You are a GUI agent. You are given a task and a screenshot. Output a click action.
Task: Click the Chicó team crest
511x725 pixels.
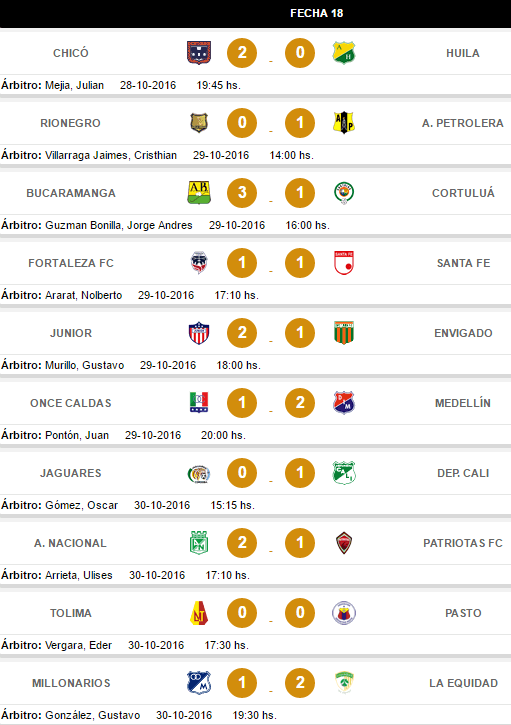point(199,53)
